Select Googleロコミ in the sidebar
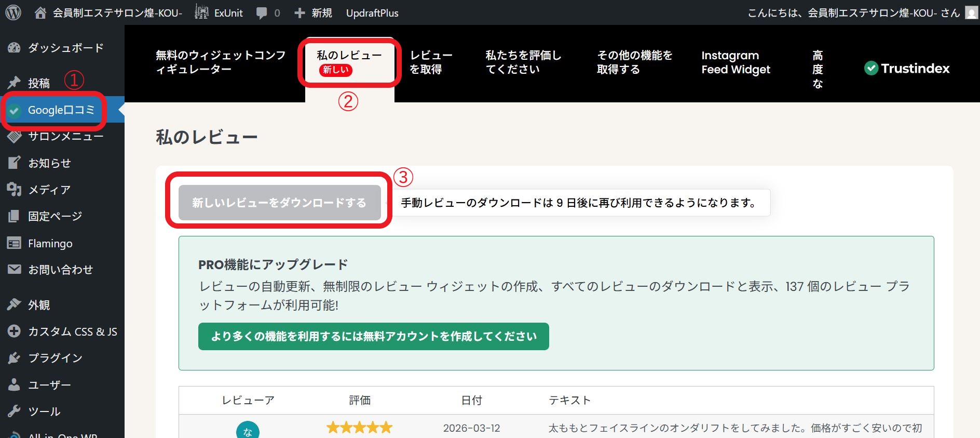This screenshot has height=438, width=980. coord(61,110)
